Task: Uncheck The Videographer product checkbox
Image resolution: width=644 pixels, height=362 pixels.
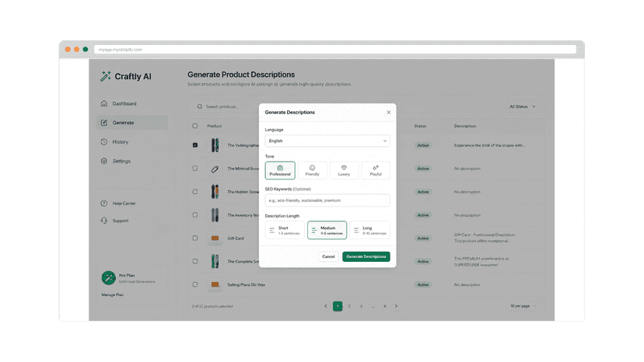Action: [195, 145]
